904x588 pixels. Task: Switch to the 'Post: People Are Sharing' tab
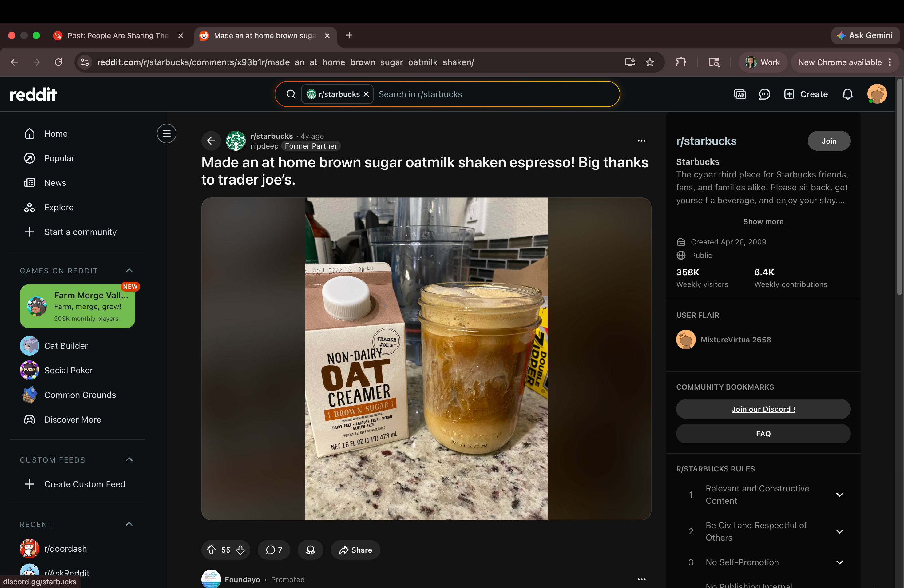tap(118, 35)
